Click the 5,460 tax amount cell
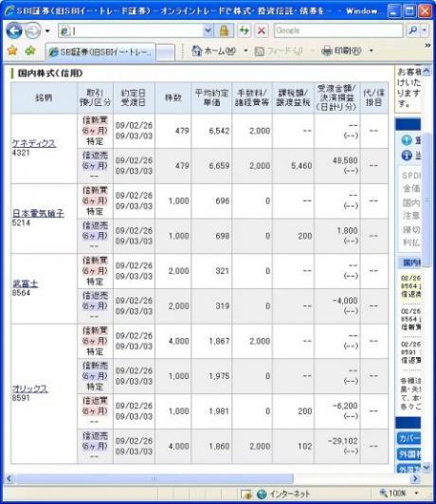 point(301,166)
